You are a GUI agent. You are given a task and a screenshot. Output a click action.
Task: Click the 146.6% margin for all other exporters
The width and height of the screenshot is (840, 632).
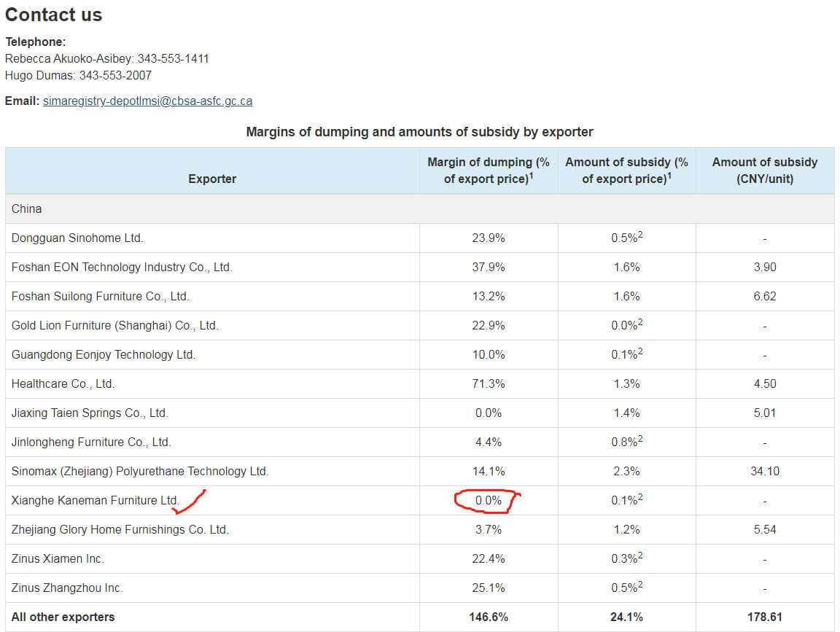tap(489, 617)
